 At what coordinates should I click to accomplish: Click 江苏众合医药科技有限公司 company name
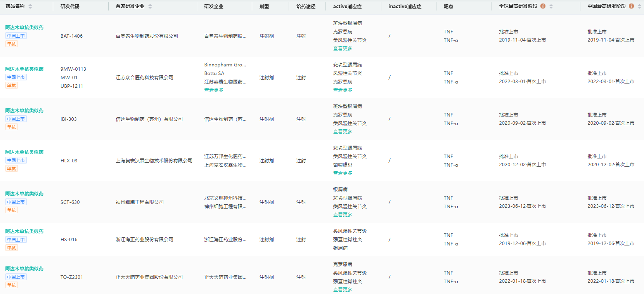point(145,78)
